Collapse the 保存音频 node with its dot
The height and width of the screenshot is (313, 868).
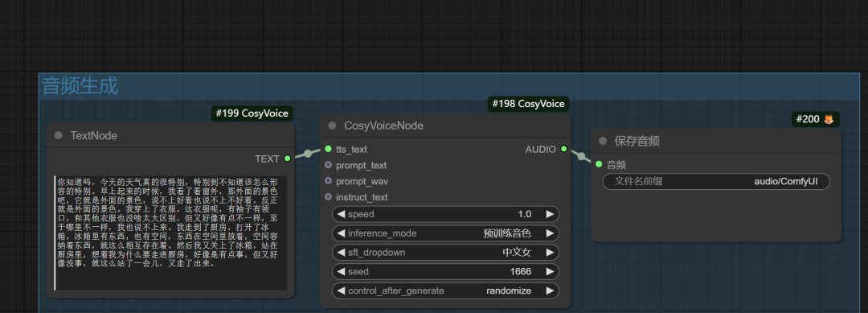click(x=603, y=142)
